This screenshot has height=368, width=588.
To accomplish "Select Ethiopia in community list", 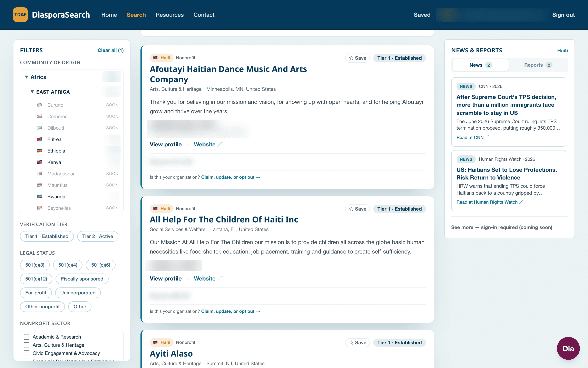I will tap(56, 151).
